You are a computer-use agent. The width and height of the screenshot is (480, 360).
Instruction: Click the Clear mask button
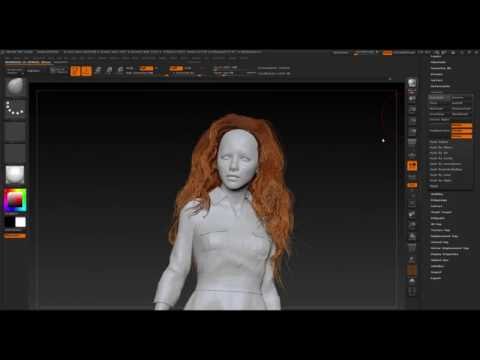(x=439, y=103)
